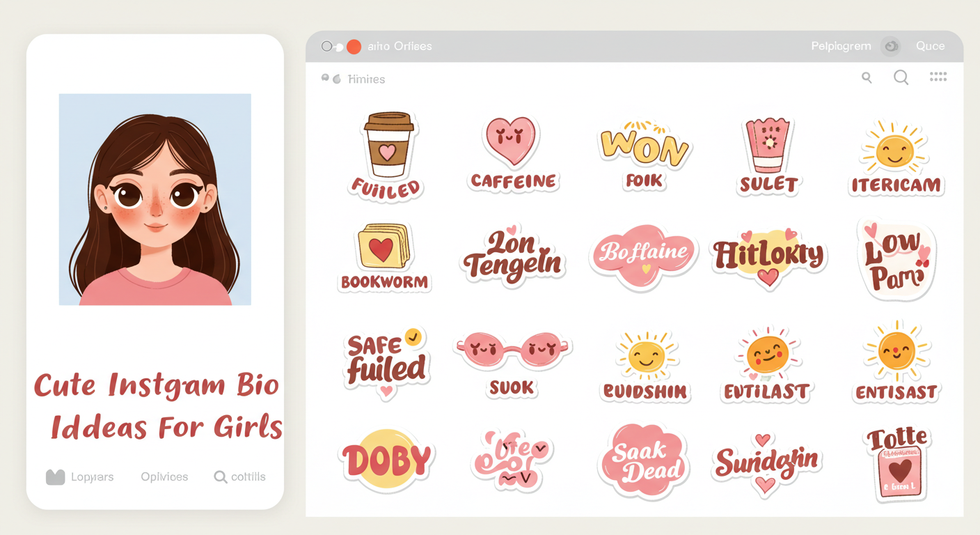Select the Fimires tab label
980x535 pixels.
(x=366, y=79)
